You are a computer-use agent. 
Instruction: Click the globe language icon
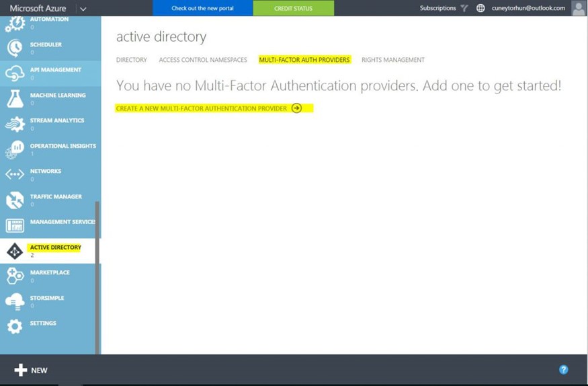tap(480, 8)
